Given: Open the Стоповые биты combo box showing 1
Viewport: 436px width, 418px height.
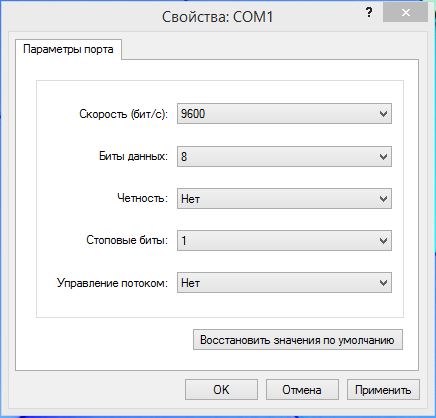Looking at the screenshot, I should click(284, 241).
